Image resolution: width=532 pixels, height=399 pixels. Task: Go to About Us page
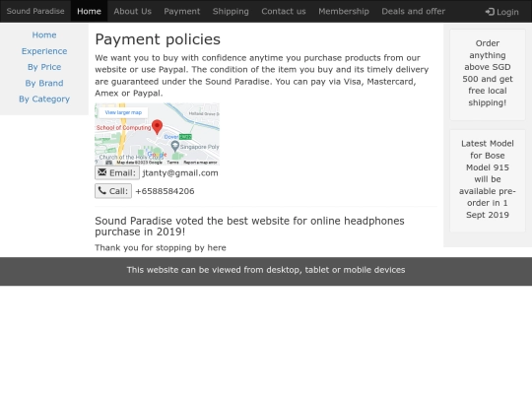pos(132,11)
